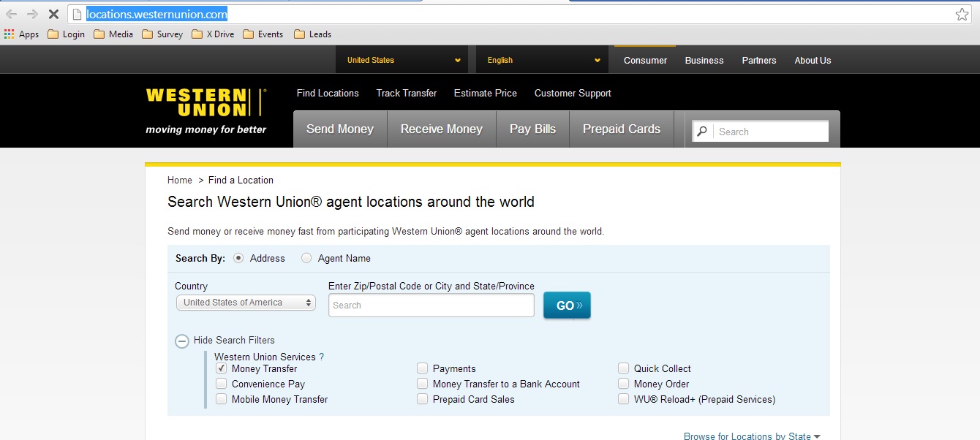Open the United States region dropdown
This screenshot has height=440, width=980.
402,60
